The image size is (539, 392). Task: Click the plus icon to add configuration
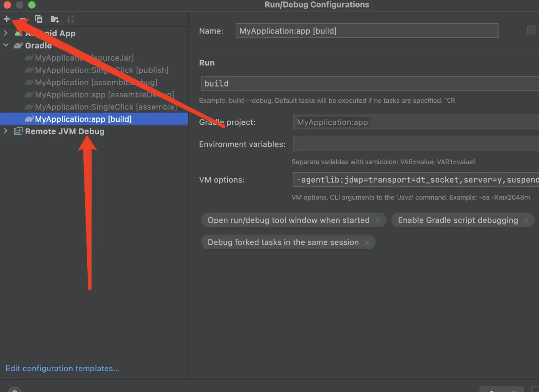coord(6,19)
